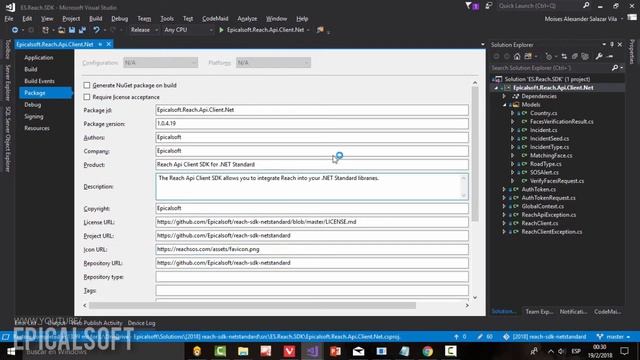
Task: Click the Save icon in the toolbar
Action: point(72,30)
